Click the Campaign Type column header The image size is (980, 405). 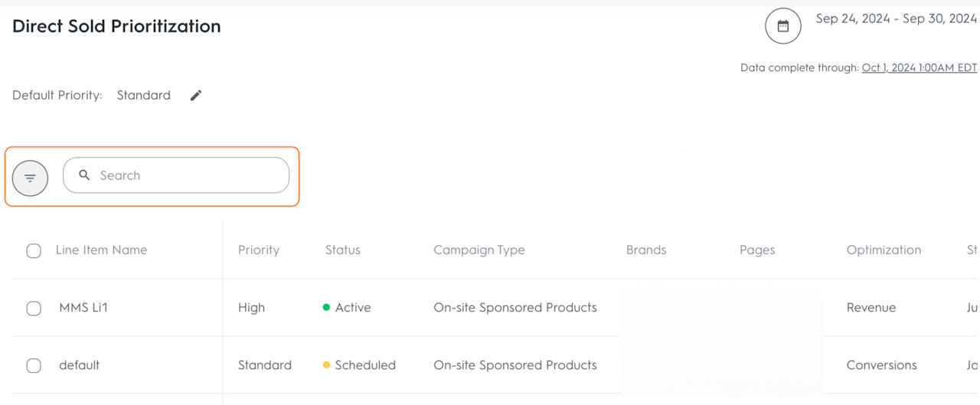(479, 250)
